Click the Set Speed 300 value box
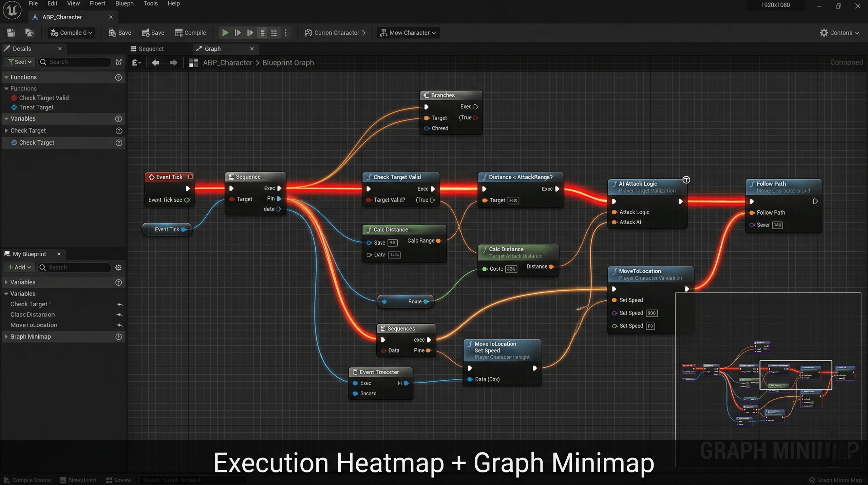The width and height of the screenshot is (868, 485). tap(652, 313)
